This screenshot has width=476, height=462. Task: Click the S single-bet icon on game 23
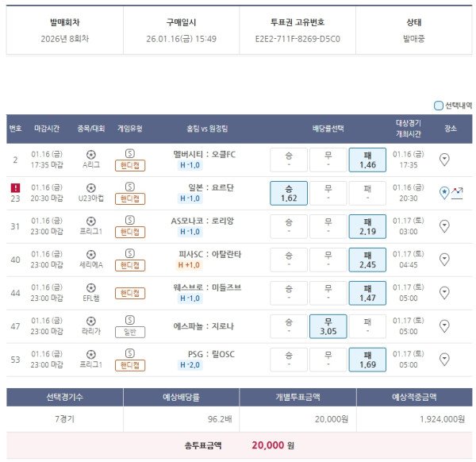pos(130,187)
